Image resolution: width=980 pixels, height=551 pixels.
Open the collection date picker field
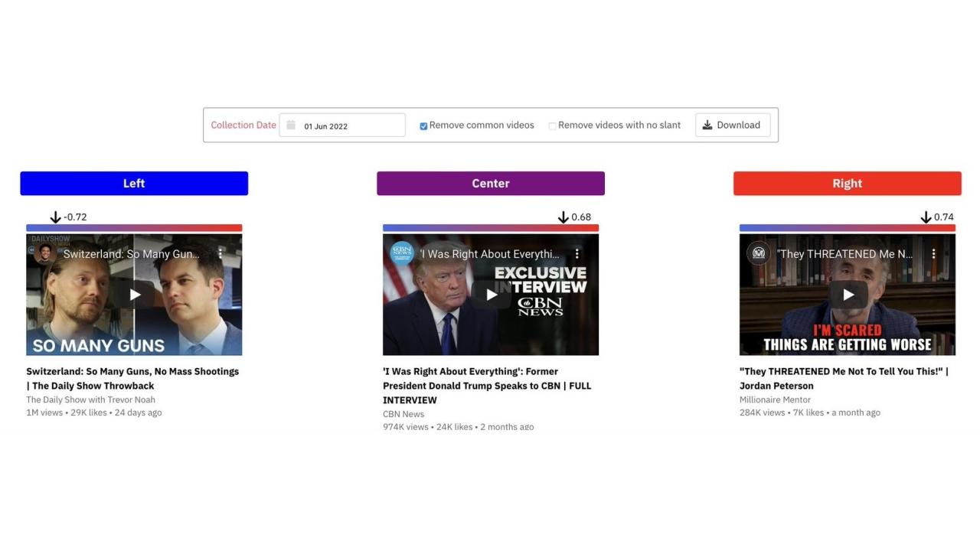coord(348,126)
